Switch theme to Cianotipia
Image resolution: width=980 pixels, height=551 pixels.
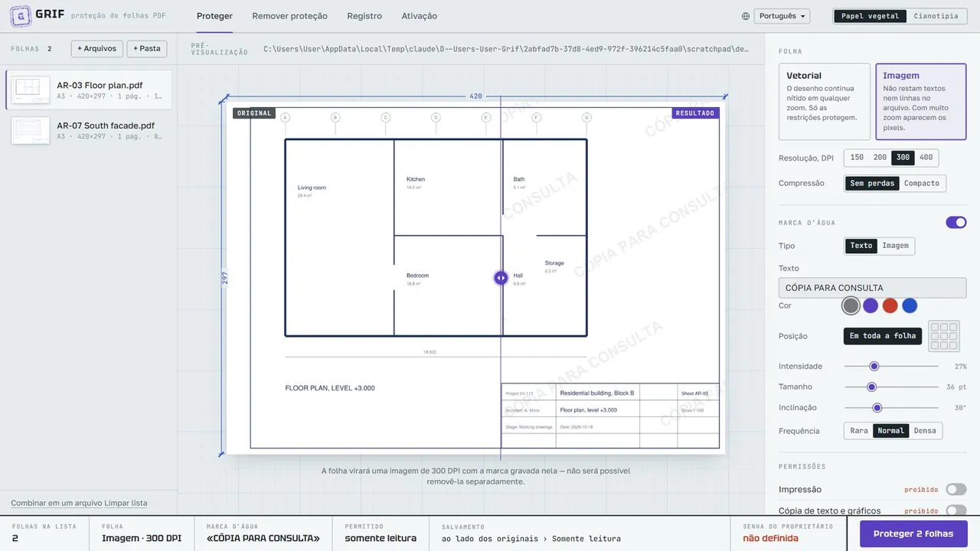(x=936, y=16)
